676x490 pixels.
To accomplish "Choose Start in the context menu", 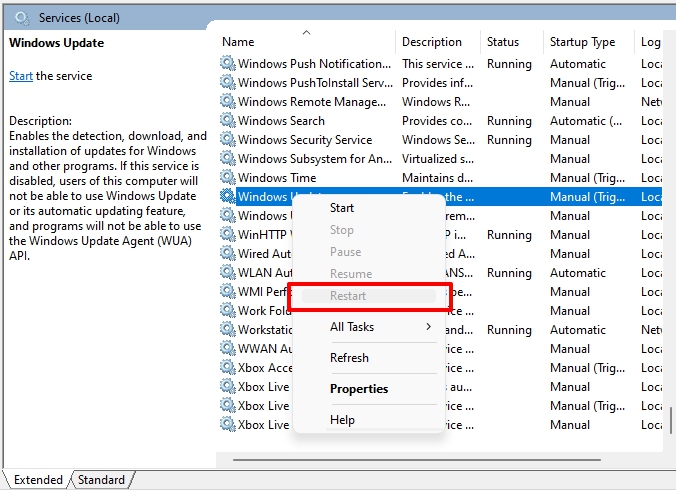I will pos(369,208).
